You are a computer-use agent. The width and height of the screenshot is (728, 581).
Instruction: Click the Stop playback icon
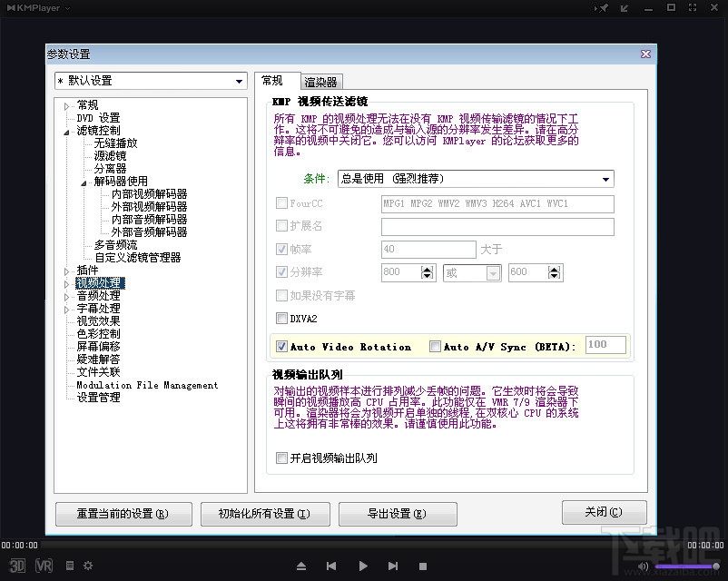point(422,566)
